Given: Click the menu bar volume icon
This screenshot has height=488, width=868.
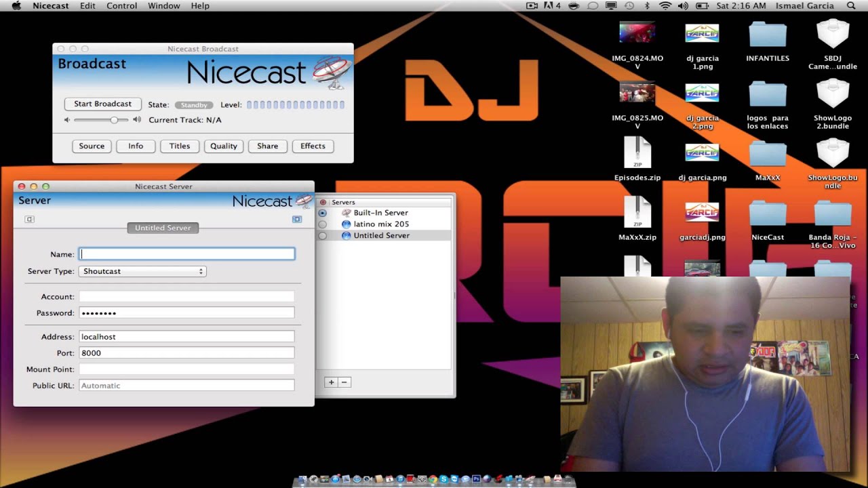Looking at the screenshot, I should click(683, 5).
